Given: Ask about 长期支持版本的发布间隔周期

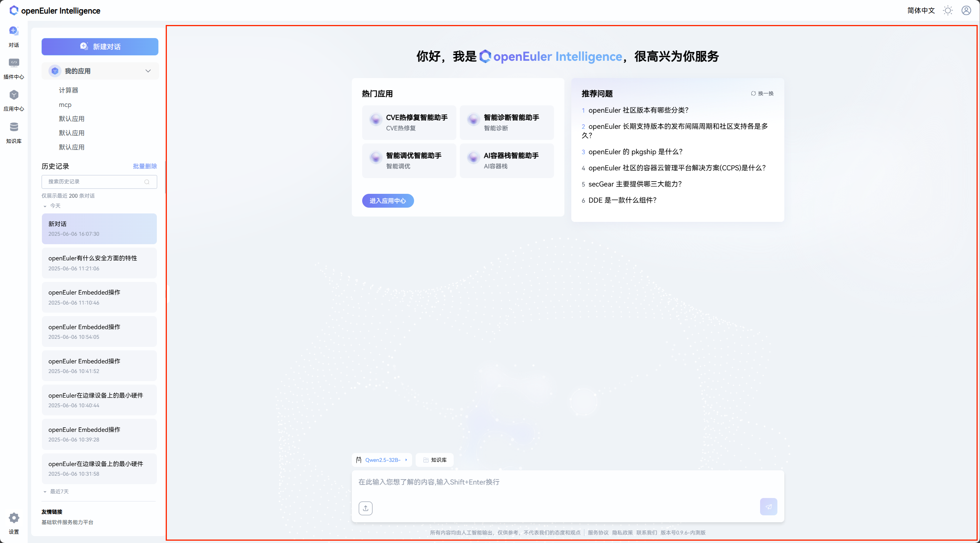Looking at the screenshot, I should [x=675, y=131].
